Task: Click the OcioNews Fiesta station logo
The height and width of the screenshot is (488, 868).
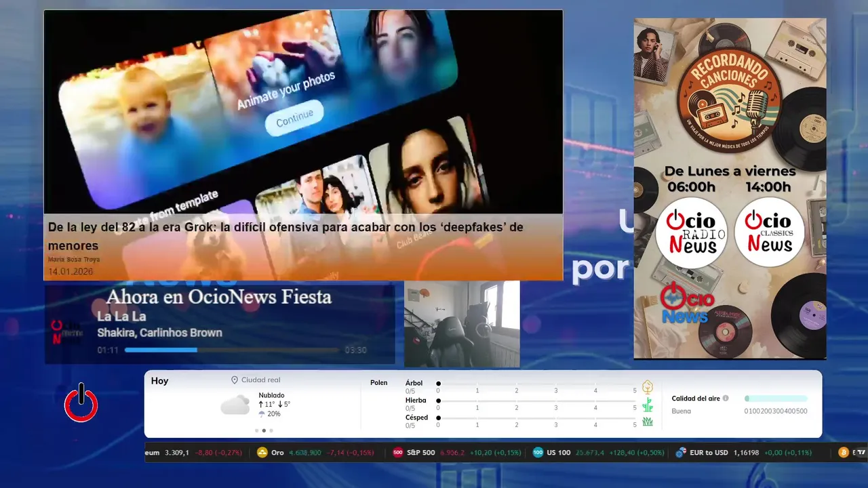Action: [x=67, y=331]
